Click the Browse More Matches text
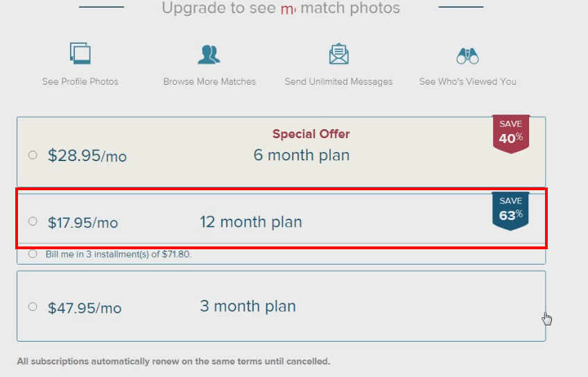This screenshot has width=588, height=377. [209, 82]
